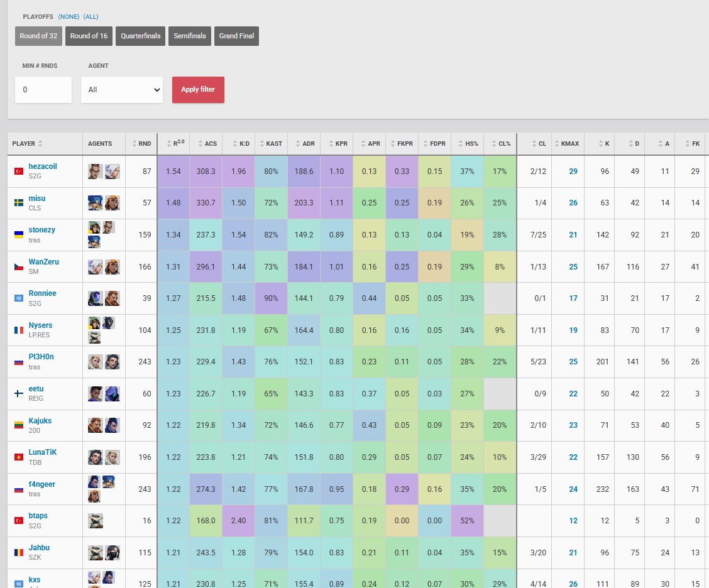Click the (NONE) playoffs link
The image size is (709, 588).
click(69, 17)
